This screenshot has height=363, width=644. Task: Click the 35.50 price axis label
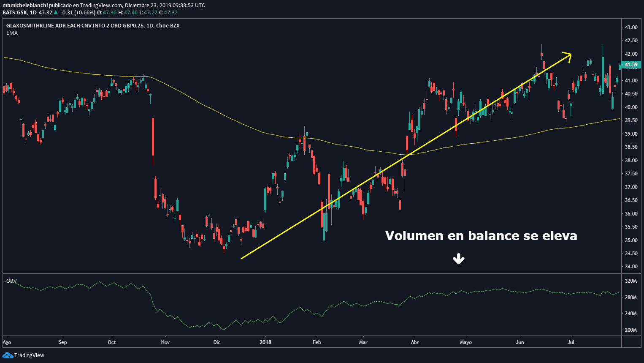pyautogui.click(x=631, y=227)
